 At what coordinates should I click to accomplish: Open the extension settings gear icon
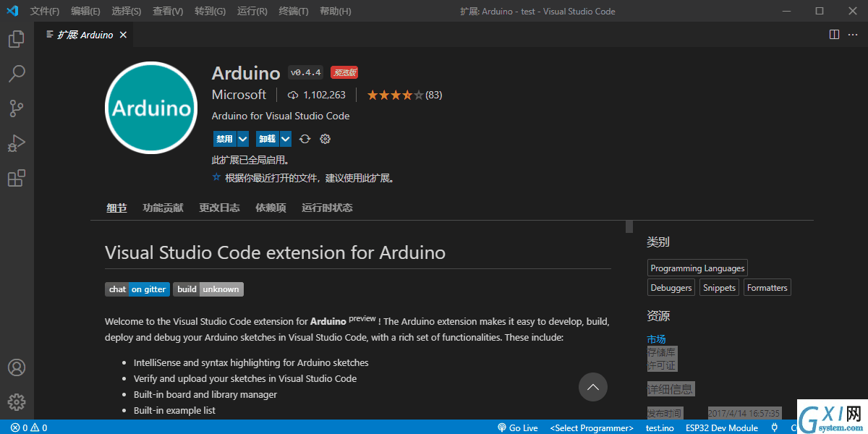(x=325, y=139)
